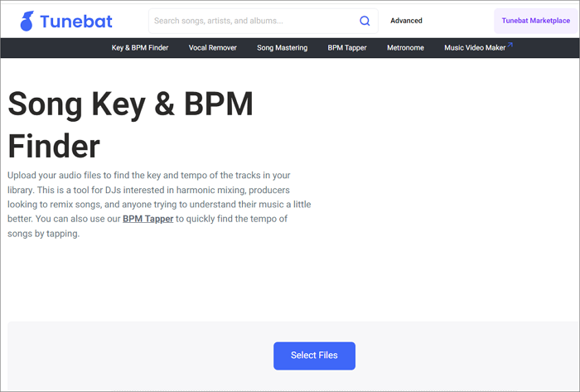The image size is (580, 392).
Task: Launch Music Video Maker from navigation
Action: tap(474, 48)
